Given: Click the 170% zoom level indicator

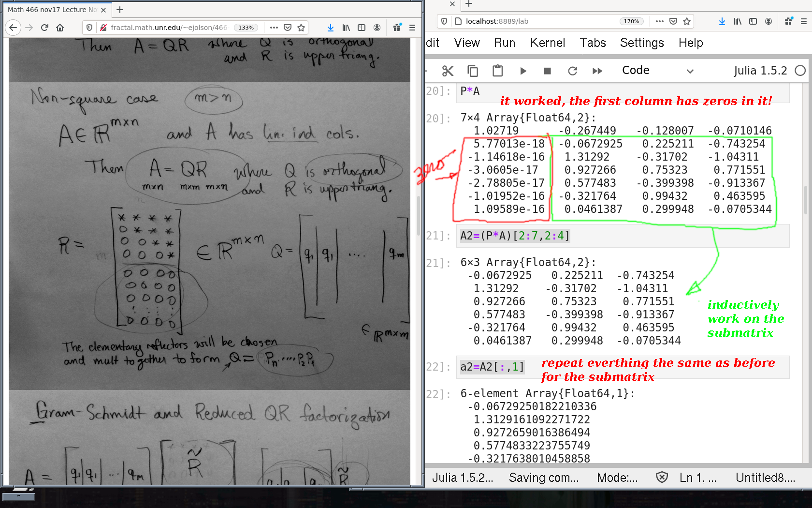Looking at the screenshot, I should (x=631, y=21).
